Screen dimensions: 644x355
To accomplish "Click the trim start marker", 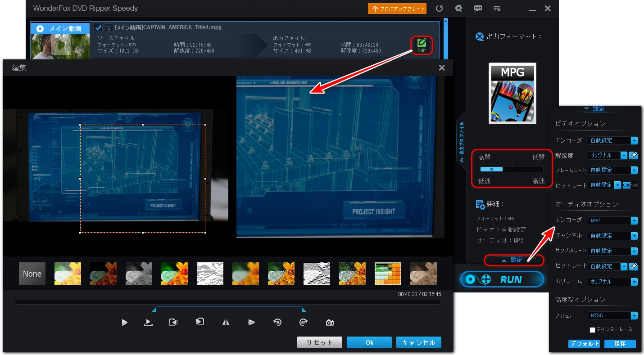I will pyautogui.click(x=154, y=310).
